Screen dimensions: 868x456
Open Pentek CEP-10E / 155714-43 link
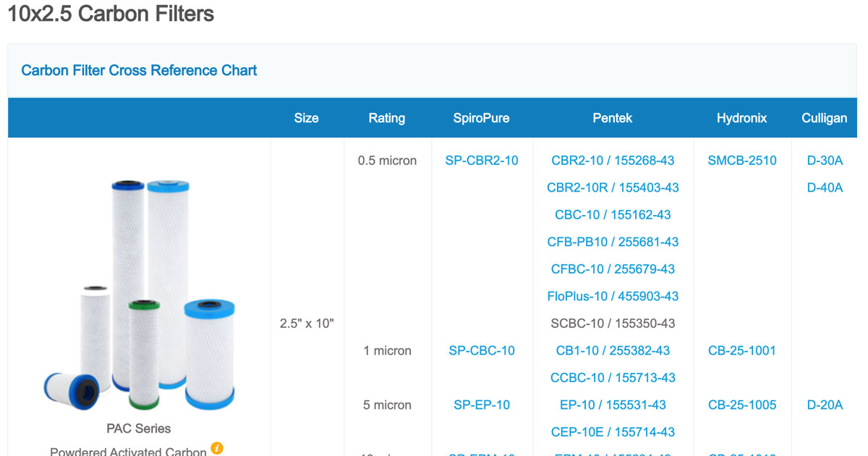[613, 432]
